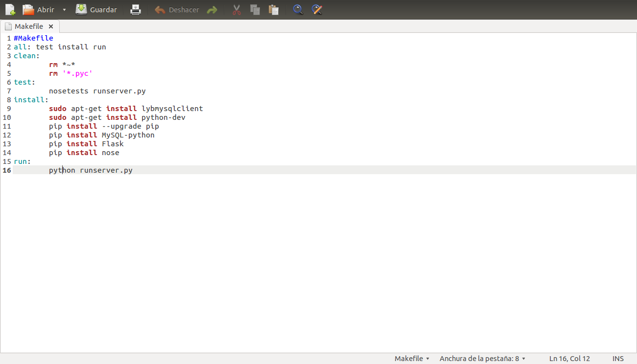This screenshot has height=364, width=637.
Task: Cut text using the scissors icon
Action: click(236, 9)
